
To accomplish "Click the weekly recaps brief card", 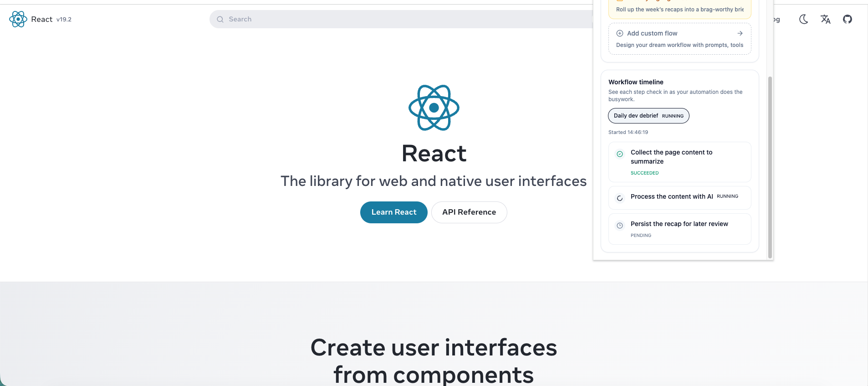I will 680,9.
